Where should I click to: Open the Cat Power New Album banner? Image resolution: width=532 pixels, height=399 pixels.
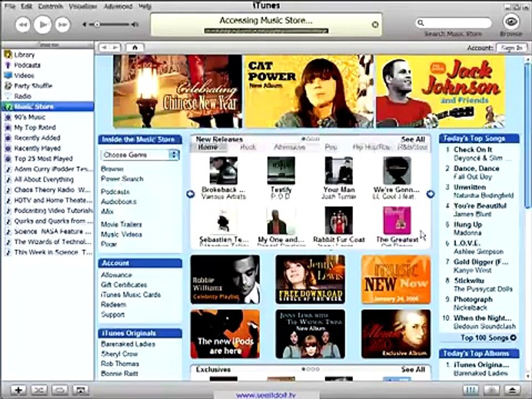[309, 91]
